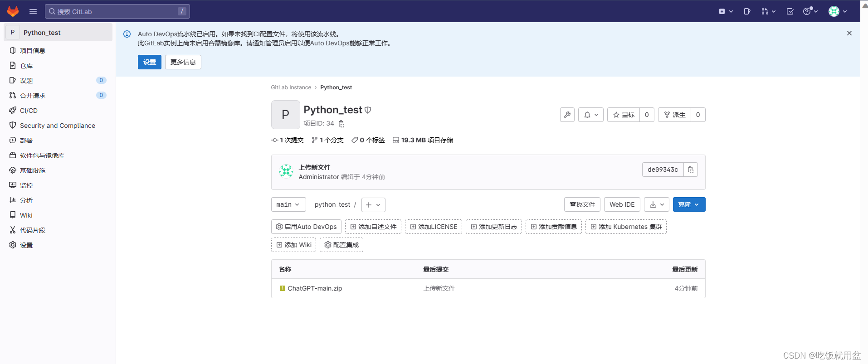868x364 pixels.
Task: Click the 更多信息 button
Action: [183, 62]
